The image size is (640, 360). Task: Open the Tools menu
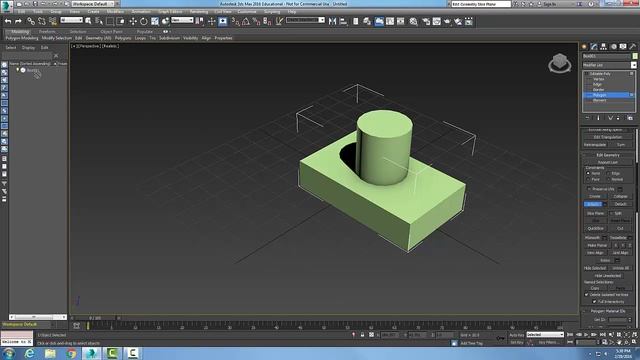pyautogui.click(x=38, y=11)
